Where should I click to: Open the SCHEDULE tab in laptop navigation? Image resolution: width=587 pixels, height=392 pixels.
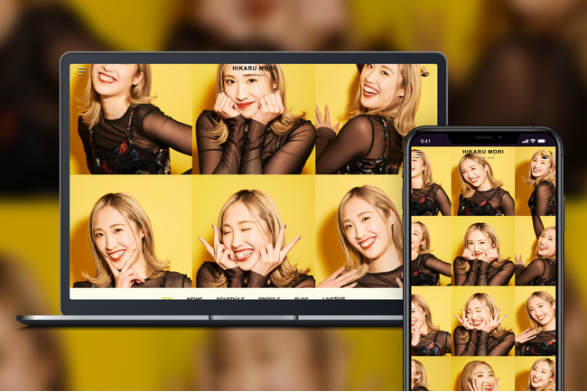pos(230,298)
